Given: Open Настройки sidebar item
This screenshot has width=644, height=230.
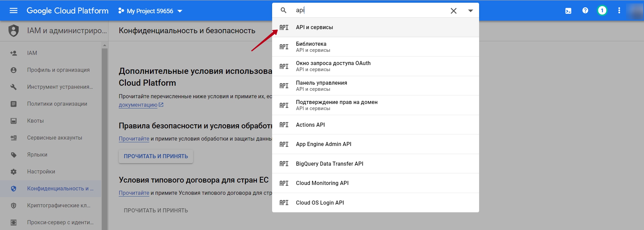Looking at the screenshot, I should point(51,171).
